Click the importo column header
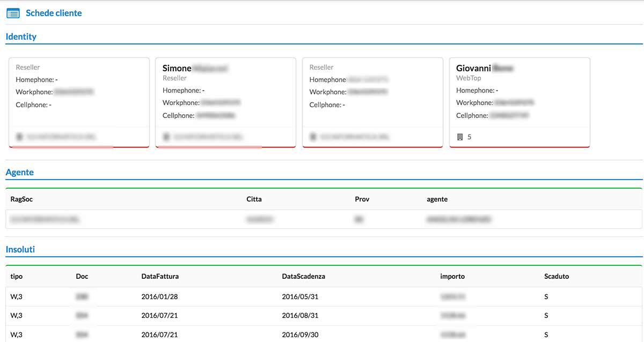The image size is (644, 342). coord(452,276)
